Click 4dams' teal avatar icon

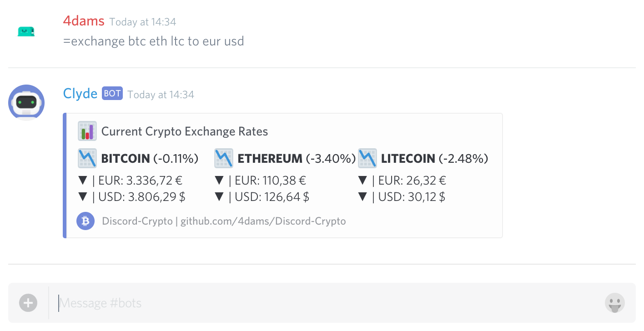click(x=26, y=32)
